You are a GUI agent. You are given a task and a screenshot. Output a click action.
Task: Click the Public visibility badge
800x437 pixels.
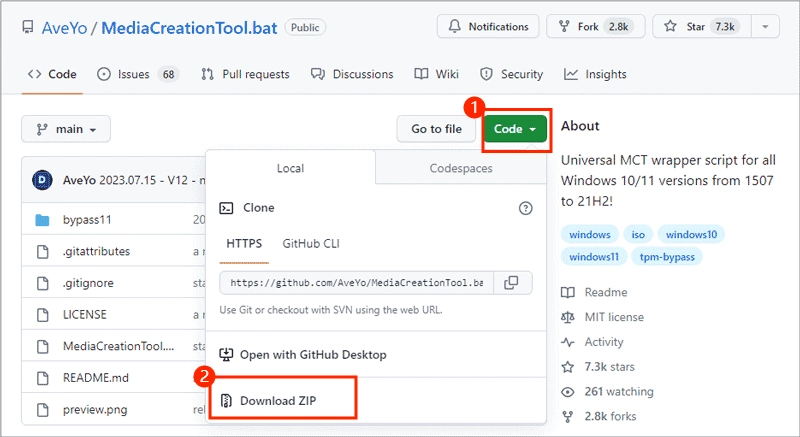(x=305, y=28)
